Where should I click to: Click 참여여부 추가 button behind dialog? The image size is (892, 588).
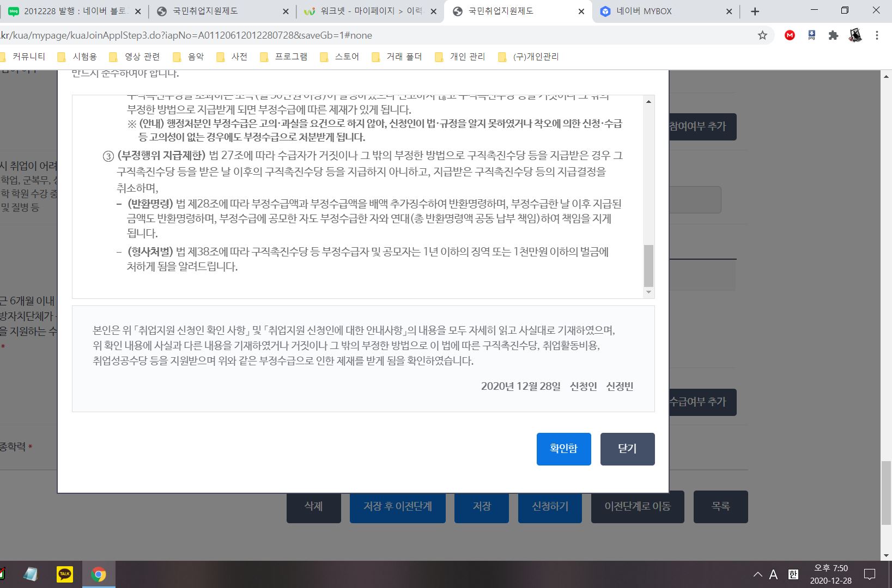pos(702,126)
